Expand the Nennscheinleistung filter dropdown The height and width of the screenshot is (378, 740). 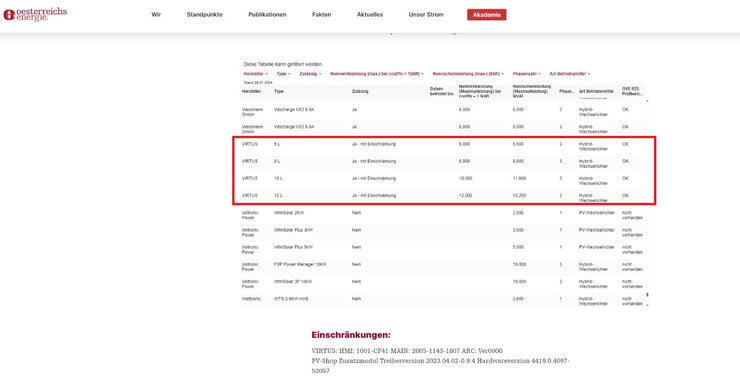[468, 74]
